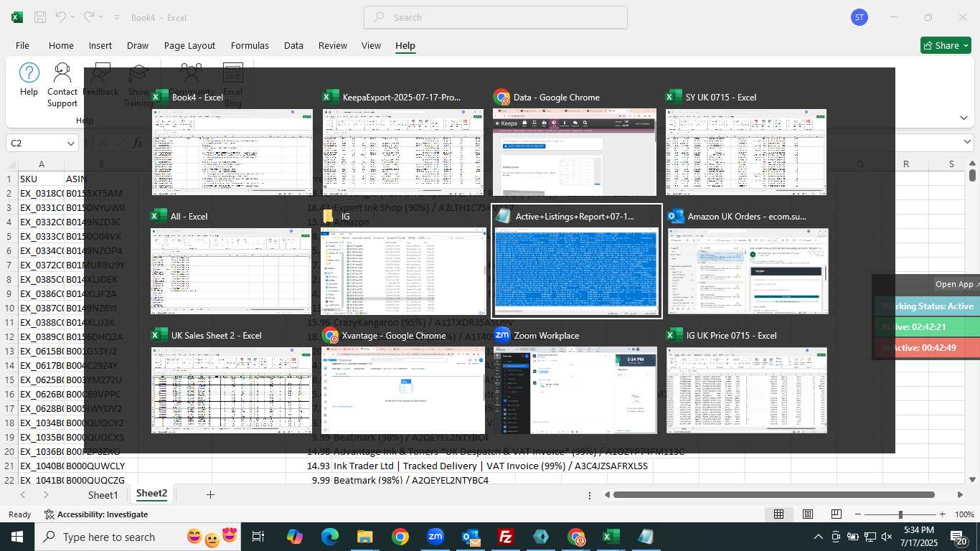Switch to the Book4 - Excel window thumbnail
Viewport: 980px width, 551px height.
coord(232,152)
